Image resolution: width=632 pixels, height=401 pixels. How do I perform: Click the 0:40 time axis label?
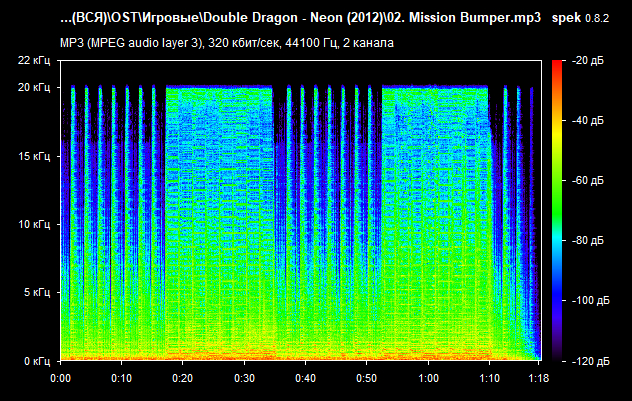306,378
